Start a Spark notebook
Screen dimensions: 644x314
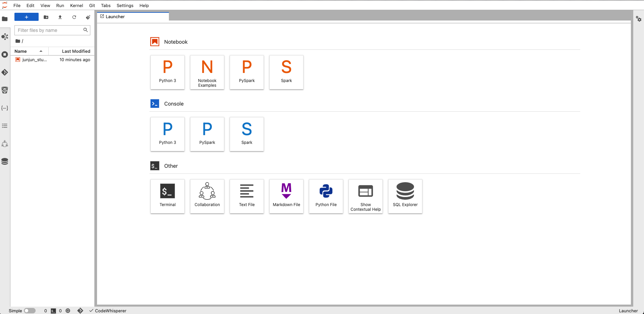pos(286,72)
